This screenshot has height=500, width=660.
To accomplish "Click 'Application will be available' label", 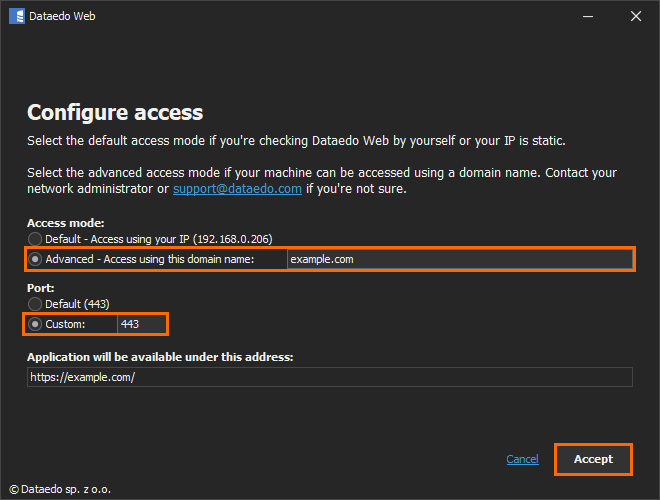I will pos(160,357).
